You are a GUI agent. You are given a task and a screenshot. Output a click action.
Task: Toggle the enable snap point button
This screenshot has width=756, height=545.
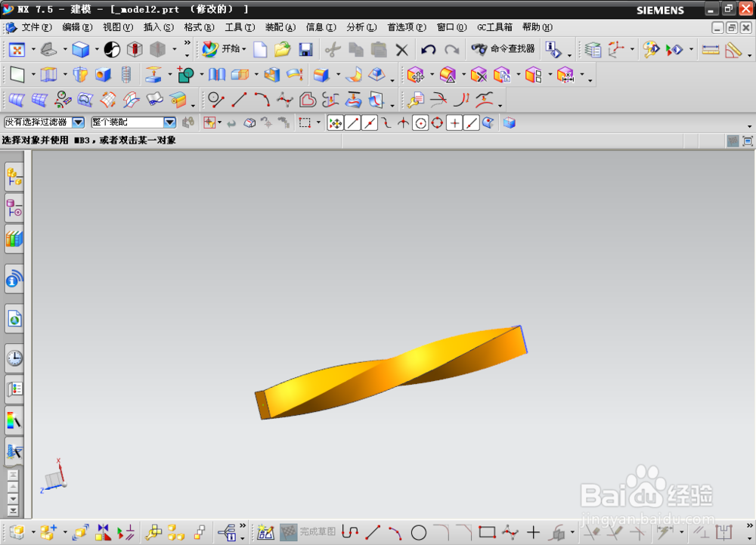coord(335,123)
